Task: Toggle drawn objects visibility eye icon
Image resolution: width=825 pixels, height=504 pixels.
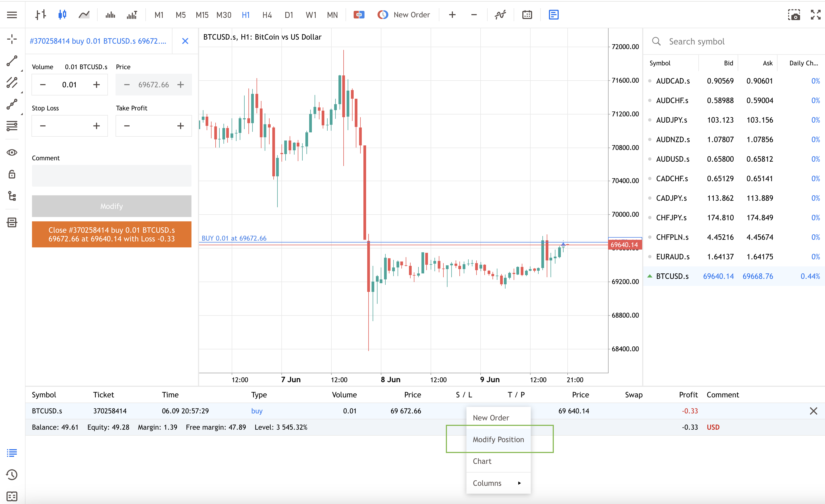Action: click(x=12, y=153)
